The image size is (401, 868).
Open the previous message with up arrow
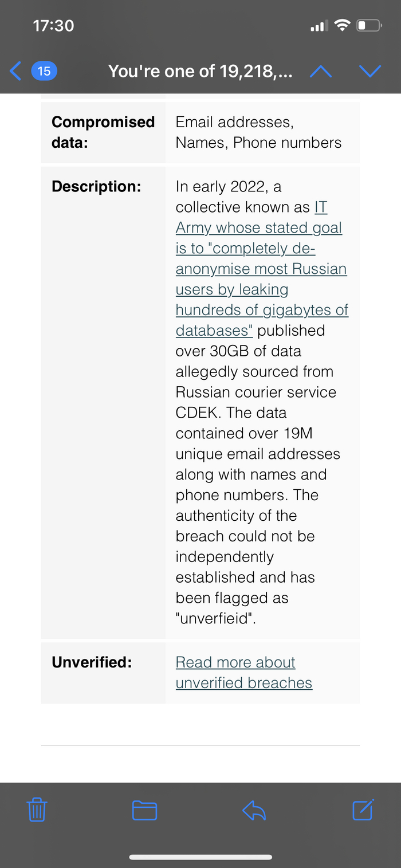click(x=320, y=71)
